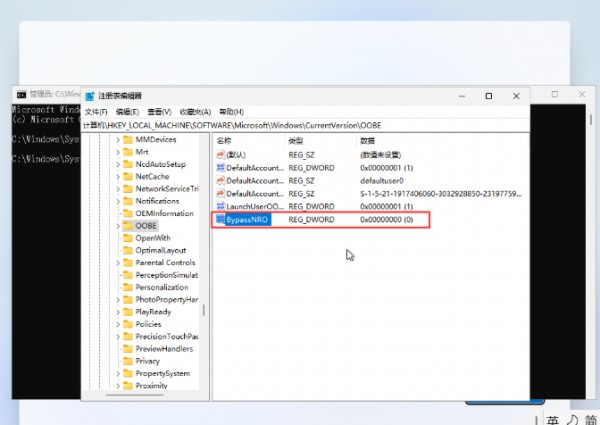Open the 收藏夹(A) menu

click(195, 112)
